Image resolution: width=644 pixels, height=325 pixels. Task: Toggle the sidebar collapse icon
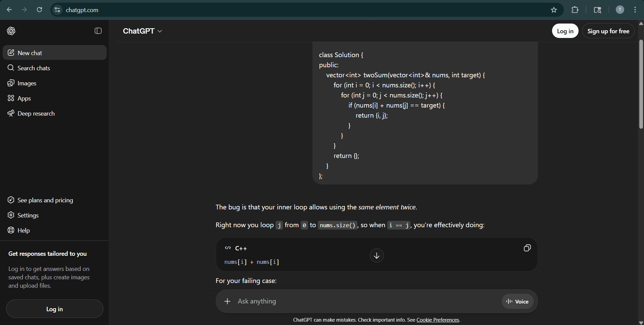pos(98,31)
